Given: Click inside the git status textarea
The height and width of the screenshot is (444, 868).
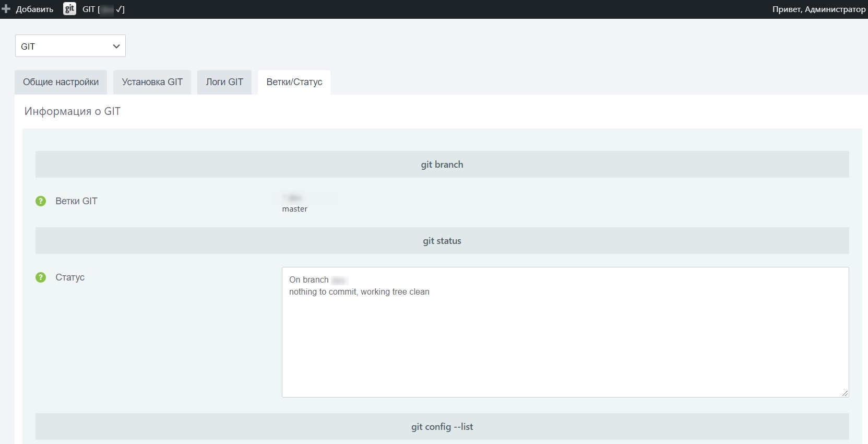Looking at the screenshot, I should click(x=565, y=332).
